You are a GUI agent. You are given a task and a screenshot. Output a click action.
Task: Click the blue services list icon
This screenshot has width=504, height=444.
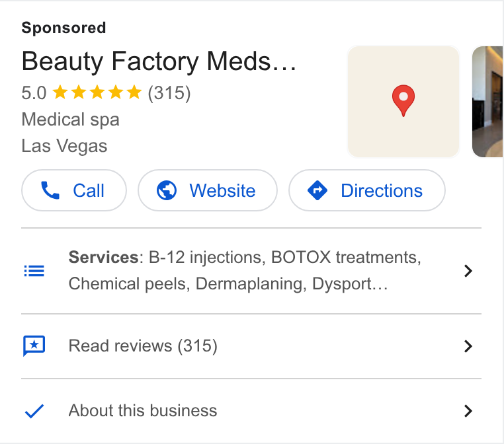pyautogui.click(x=34, y=271)
